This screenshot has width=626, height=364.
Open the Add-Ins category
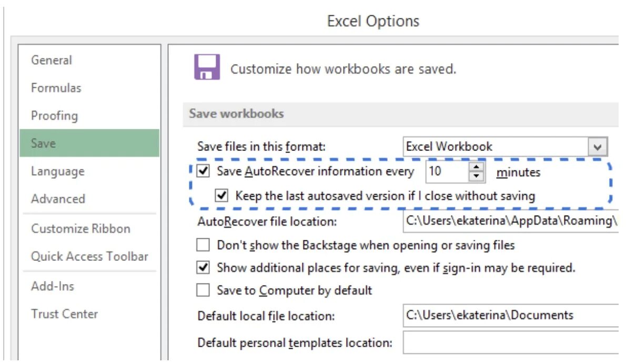point(53,286)
